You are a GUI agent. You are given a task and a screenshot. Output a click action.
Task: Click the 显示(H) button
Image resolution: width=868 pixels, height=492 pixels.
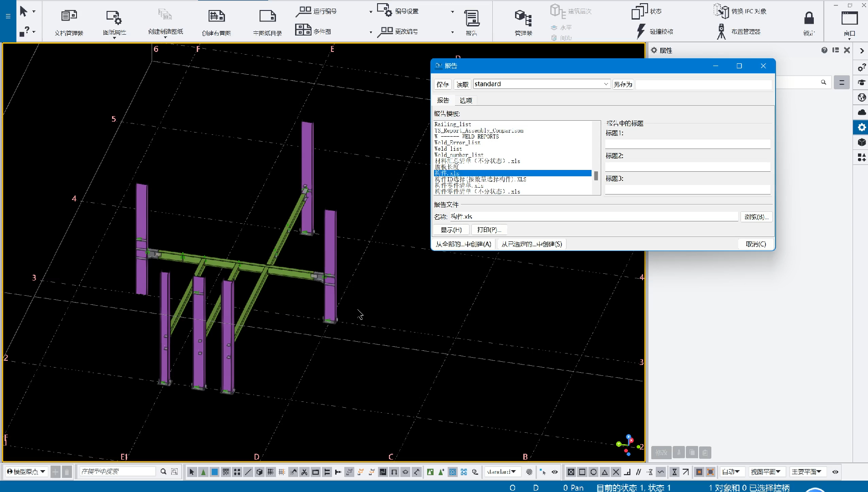point(451,230)
